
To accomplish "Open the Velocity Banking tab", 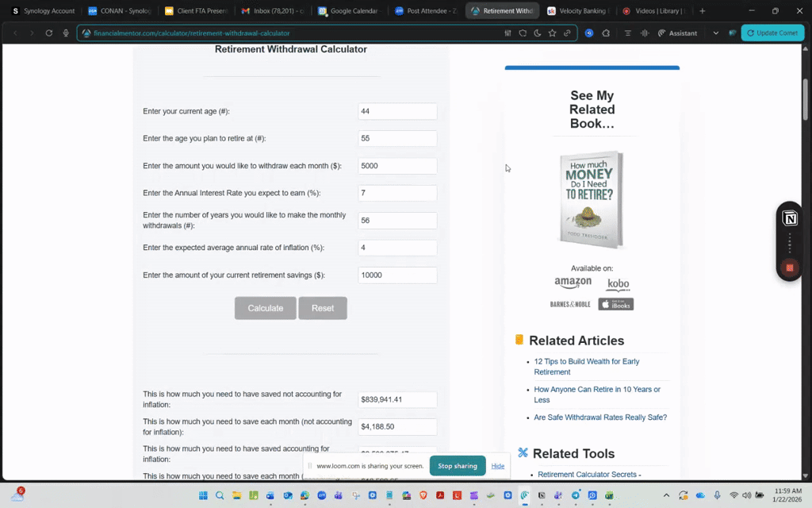I will [580, 10].
